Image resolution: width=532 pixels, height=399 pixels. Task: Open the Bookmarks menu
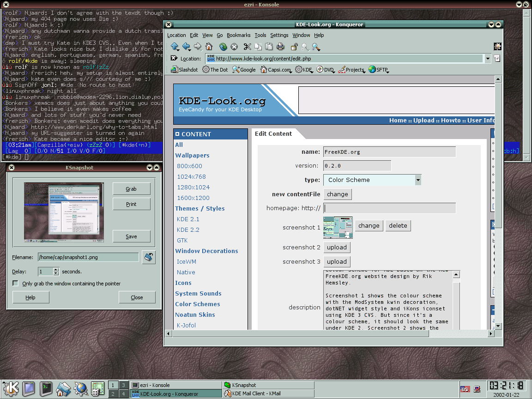pos(238,35)
